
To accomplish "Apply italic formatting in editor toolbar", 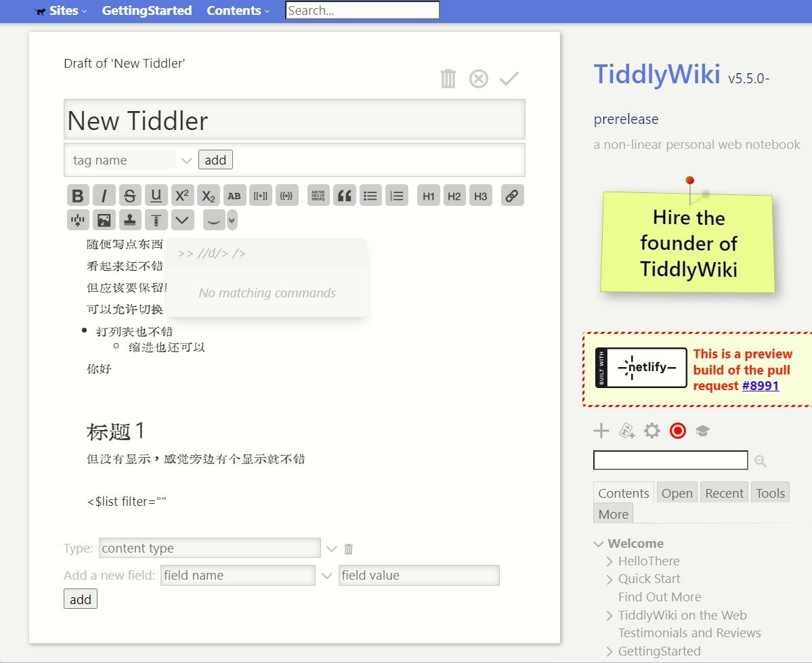I will pos(104,196).
